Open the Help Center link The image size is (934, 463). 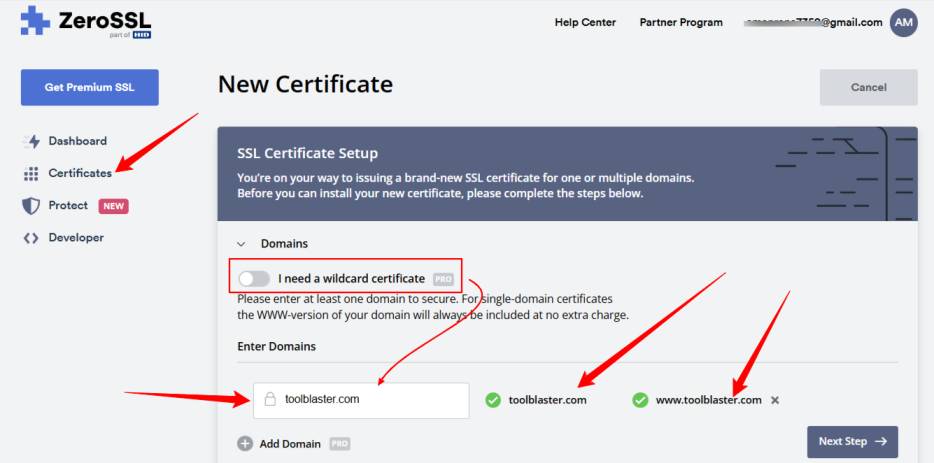click(x=585, y=23)
